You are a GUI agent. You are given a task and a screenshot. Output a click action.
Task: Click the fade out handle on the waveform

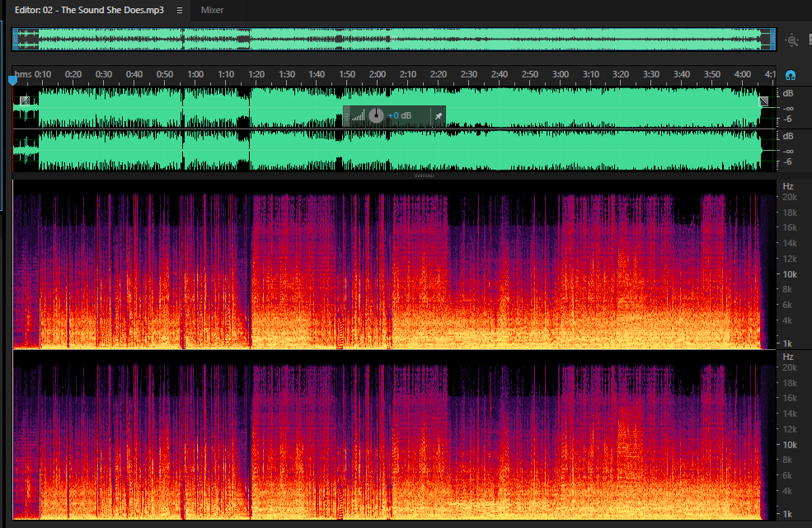[763, 101]
